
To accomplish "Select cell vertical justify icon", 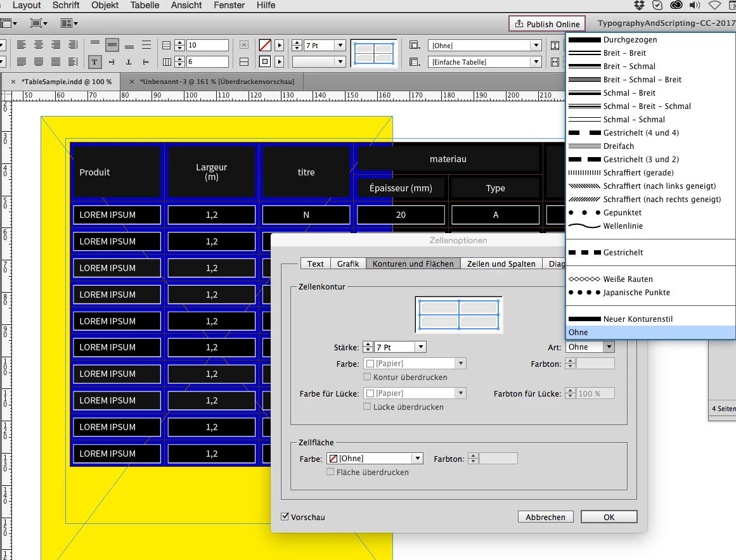I will pyautogui.click(x=146, y=45).
